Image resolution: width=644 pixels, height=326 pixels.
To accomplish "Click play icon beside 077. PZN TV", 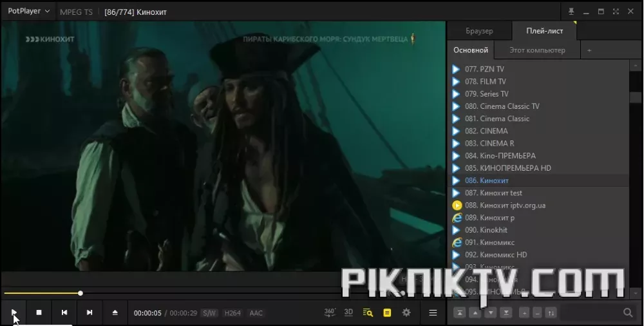I will pyautogui.click(x=456, y=69).
